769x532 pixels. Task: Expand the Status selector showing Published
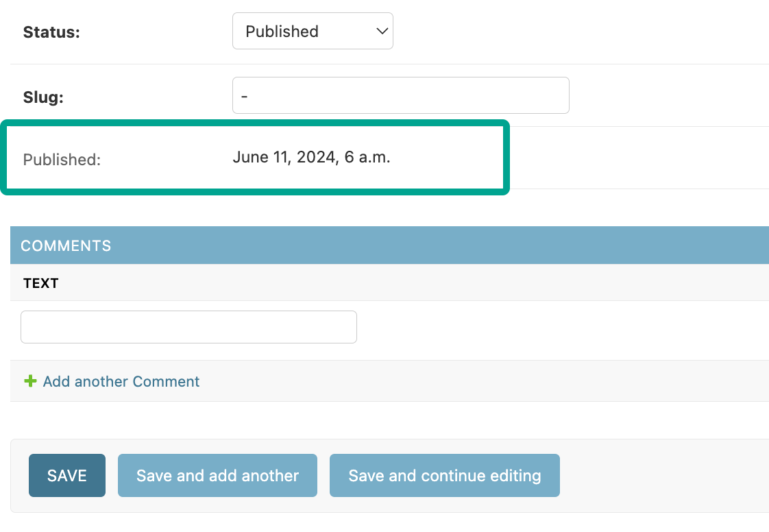(x=313, y=31)
